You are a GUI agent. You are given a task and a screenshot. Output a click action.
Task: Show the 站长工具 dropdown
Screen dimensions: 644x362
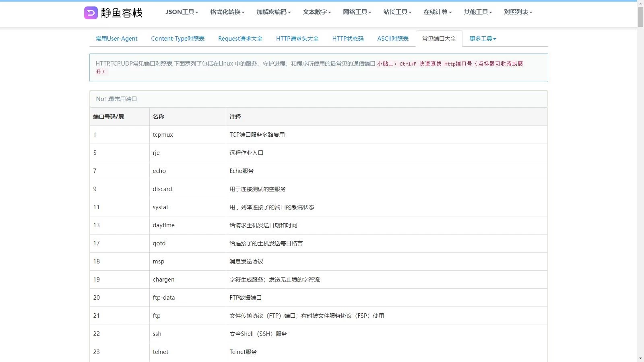tap(397, 12)
